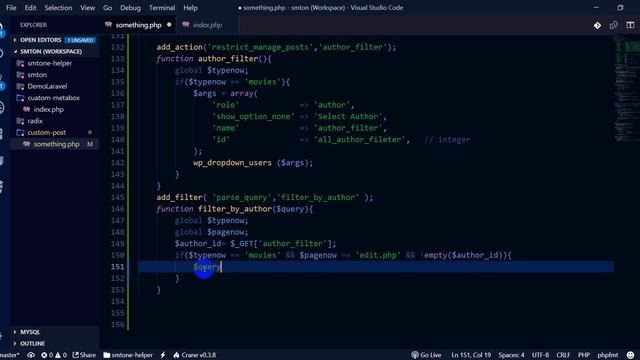
Task: Click Ln 151, Col 19 cursor position
Action: (471, 355)
